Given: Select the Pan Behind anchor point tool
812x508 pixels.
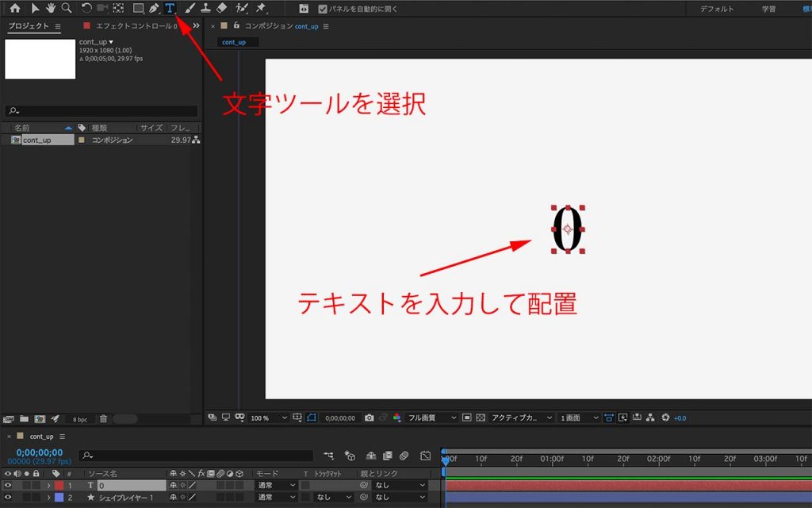Looking at the screenshot, I should [x=119, y=8].
